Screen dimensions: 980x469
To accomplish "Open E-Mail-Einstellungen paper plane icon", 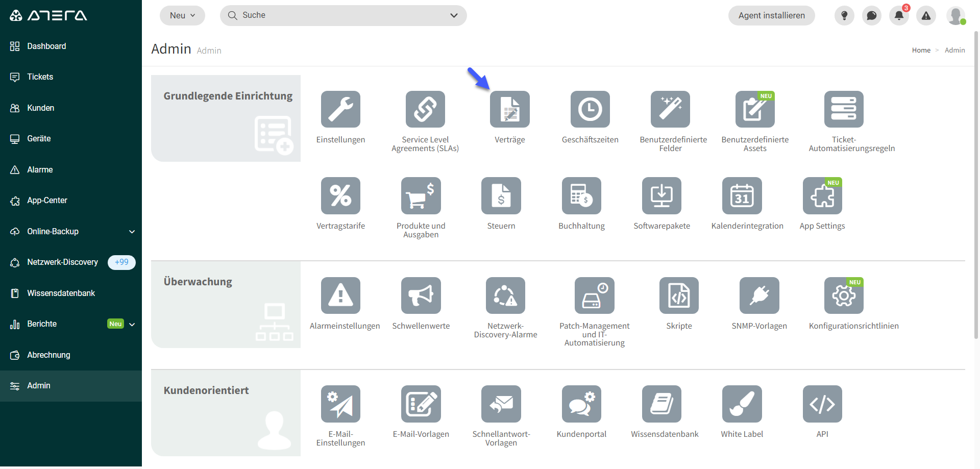I will click(340, 404).
